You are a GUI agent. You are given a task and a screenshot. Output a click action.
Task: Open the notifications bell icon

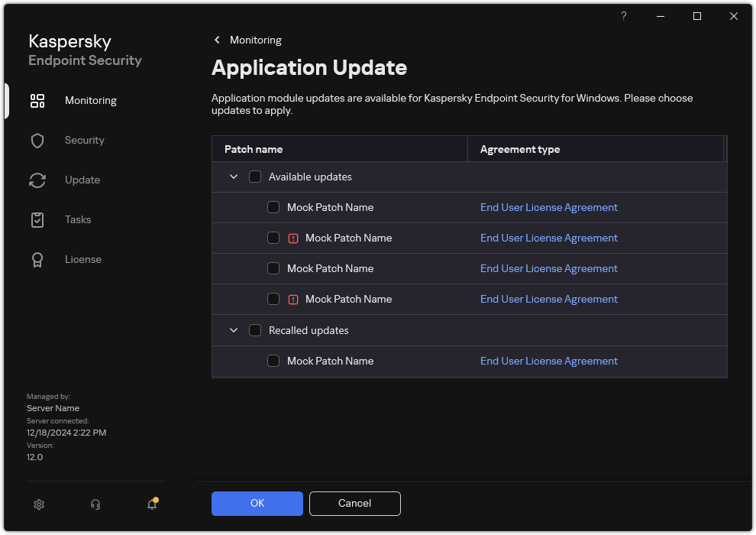point(151,504)
